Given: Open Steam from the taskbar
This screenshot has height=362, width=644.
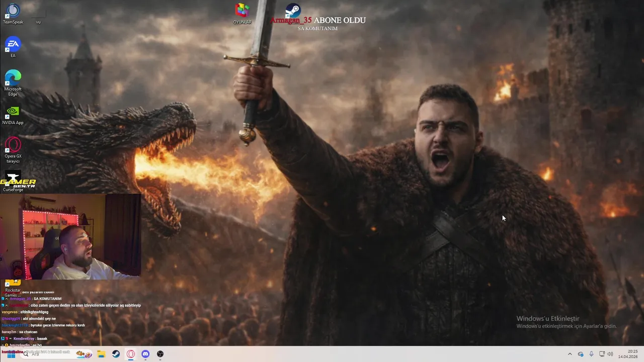Looking at the screenshot, I should click(x=116, y=354).
